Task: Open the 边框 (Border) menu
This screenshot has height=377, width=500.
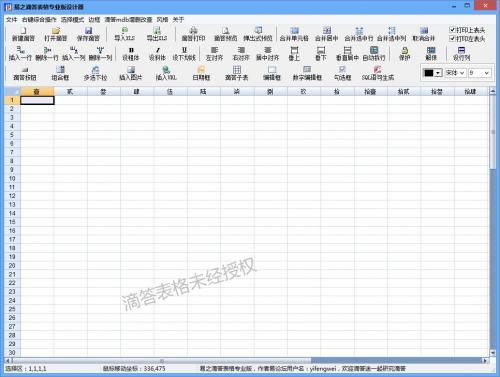Action: (x=94, y=20)
